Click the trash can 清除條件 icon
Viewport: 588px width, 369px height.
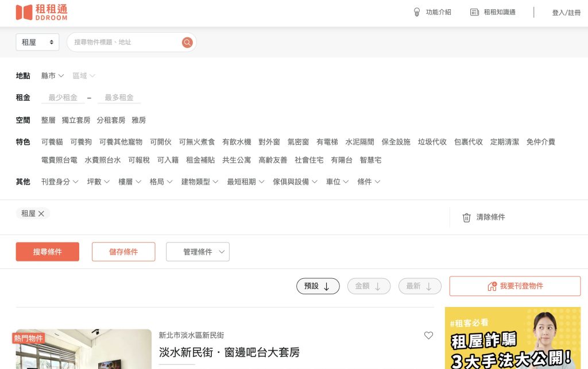(x=466, y=217)
